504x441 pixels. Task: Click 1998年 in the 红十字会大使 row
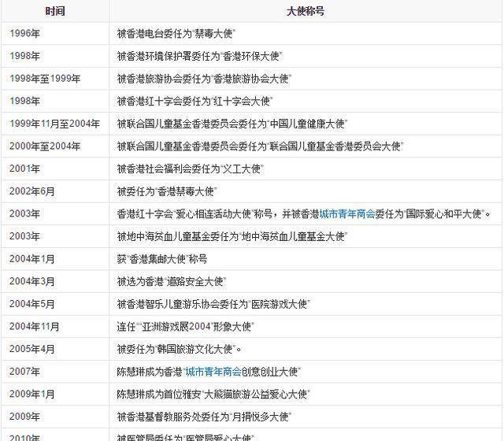[x=24, y=101]
